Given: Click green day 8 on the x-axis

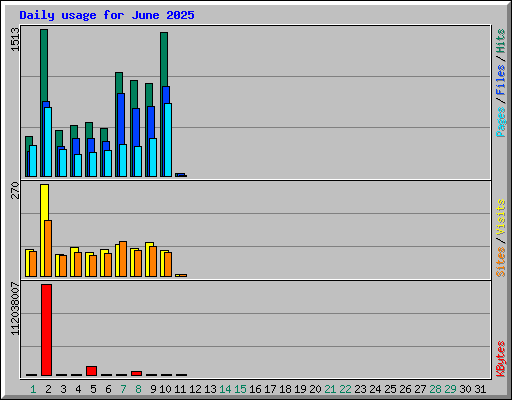Looking at the screenshot, I should point(138,389).
